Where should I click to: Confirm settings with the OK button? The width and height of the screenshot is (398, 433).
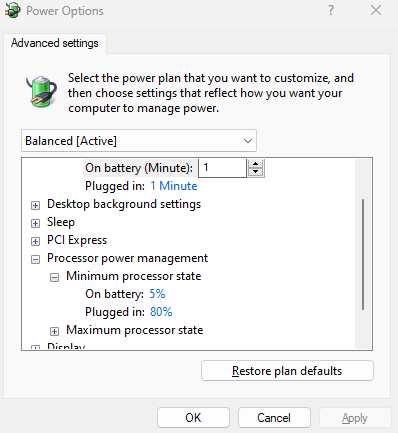pos(193,418)
